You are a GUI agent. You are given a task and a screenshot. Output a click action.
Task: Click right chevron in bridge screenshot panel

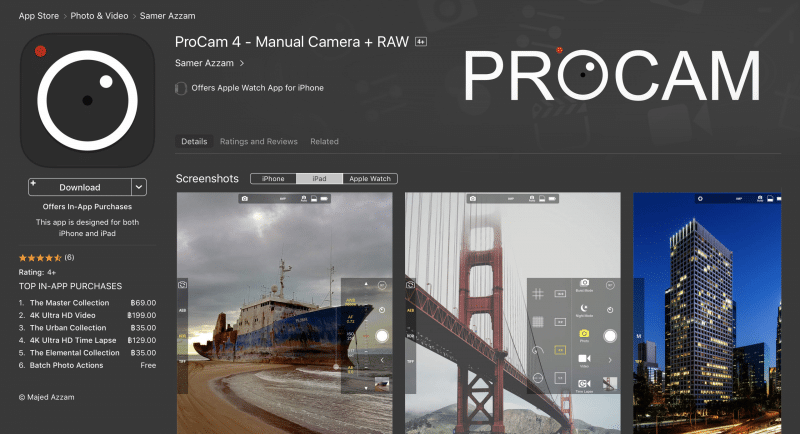[x=610, y=360]
